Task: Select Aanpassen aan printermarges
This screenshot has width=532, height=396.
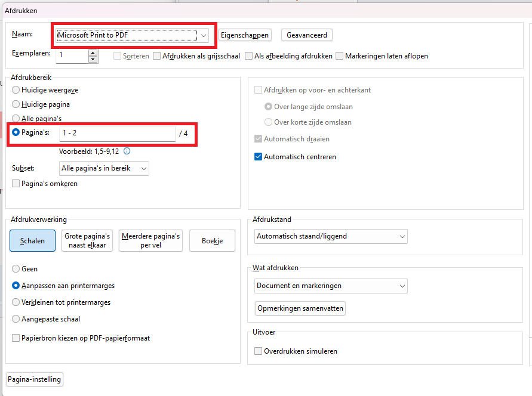Action: (x=16, y=286)
